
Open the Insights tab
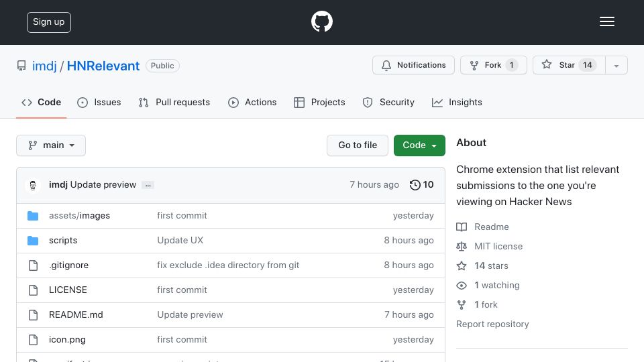(457, 102)
